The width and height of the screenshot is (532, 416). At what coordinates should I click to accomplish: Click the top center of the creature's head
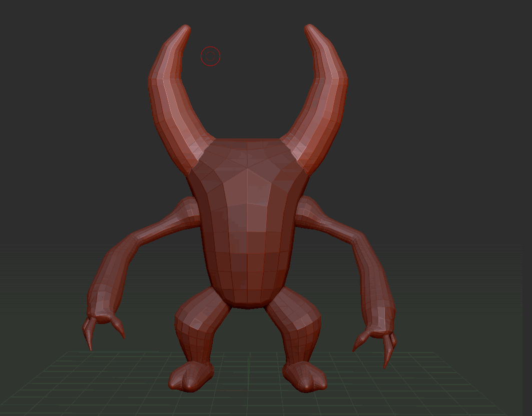248,145
